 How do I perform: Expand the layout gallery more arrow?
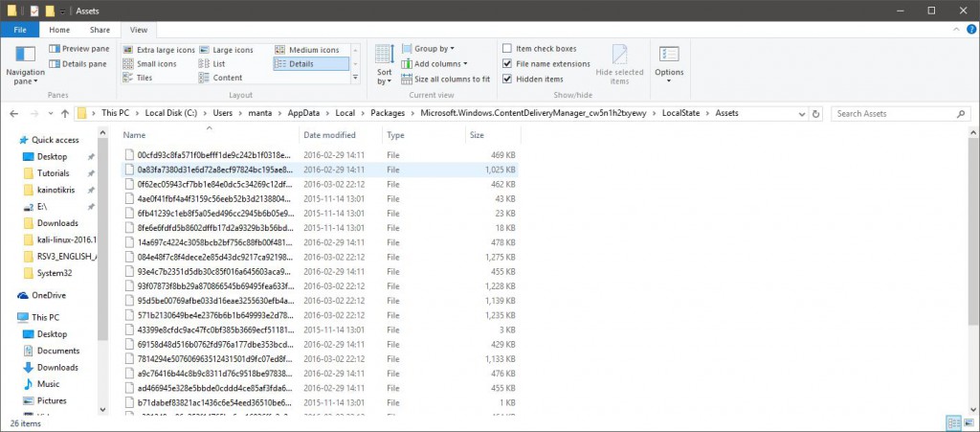pos(356,78)
